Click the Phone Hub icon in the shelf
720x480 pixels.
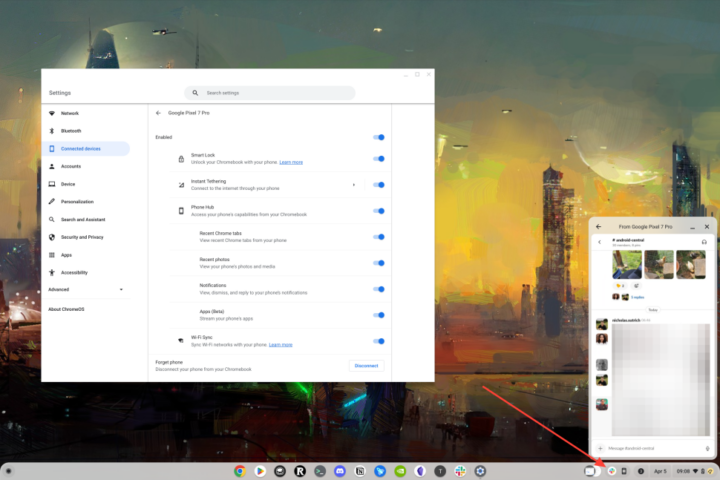coord(624,470)
